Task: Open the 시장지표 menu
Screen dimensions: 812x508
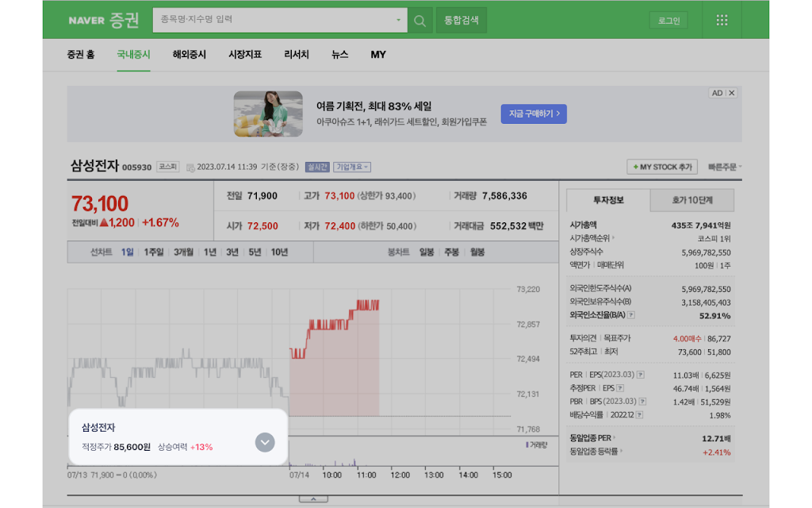Action: pos(245,55)
